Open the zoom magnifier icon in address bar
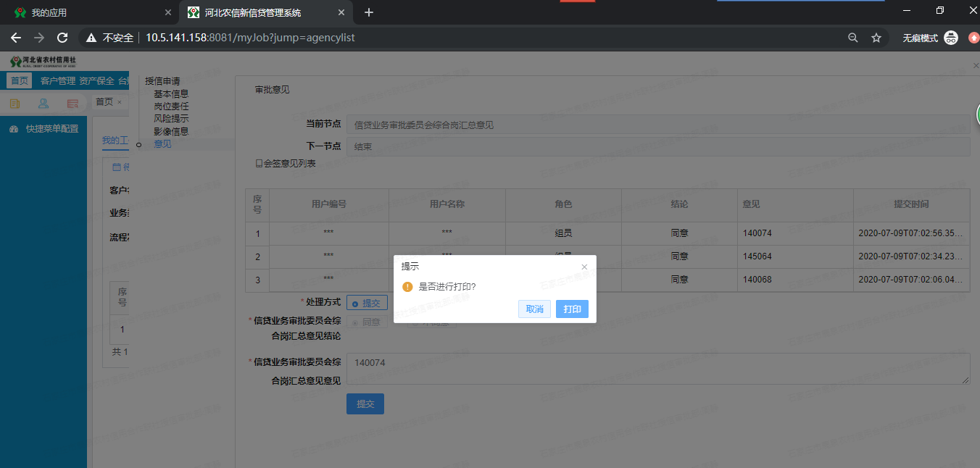The height and width of the screenshot is (468, 980). point(853,37)
